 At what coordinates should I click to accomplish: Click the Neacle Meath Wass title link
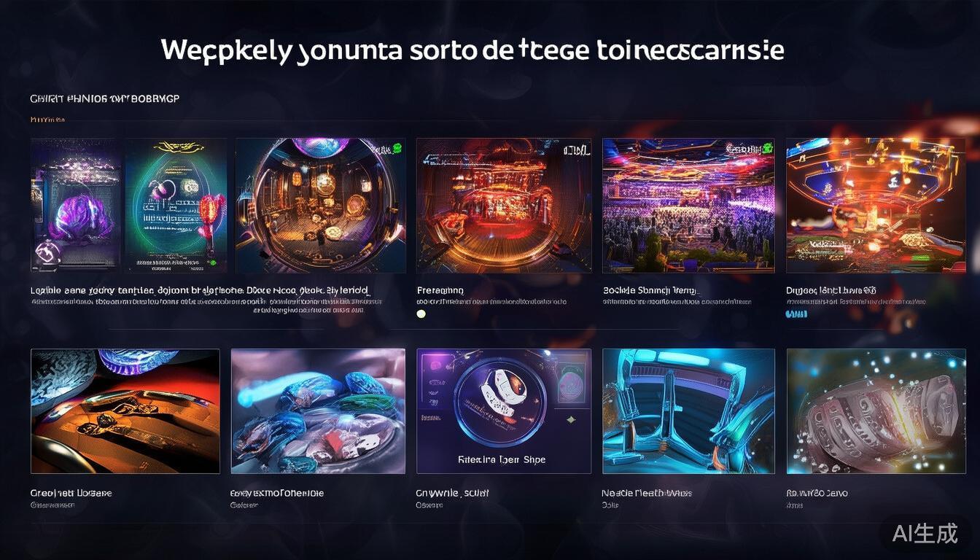[647, 493]
